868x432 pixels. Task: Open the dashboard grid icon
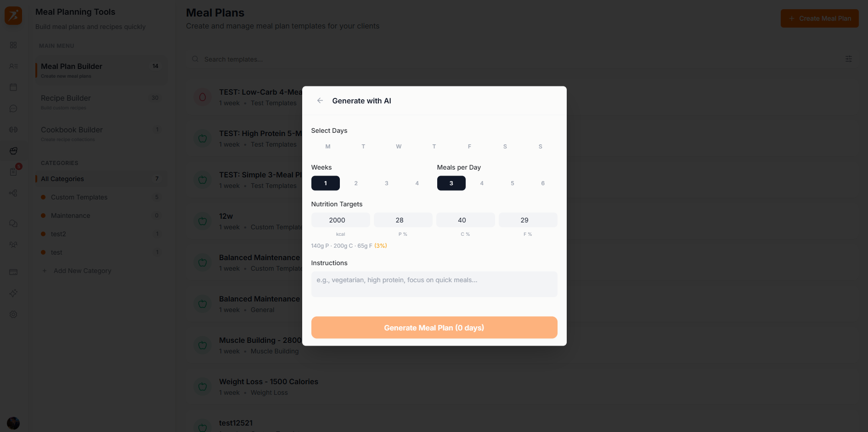[13, 45]
